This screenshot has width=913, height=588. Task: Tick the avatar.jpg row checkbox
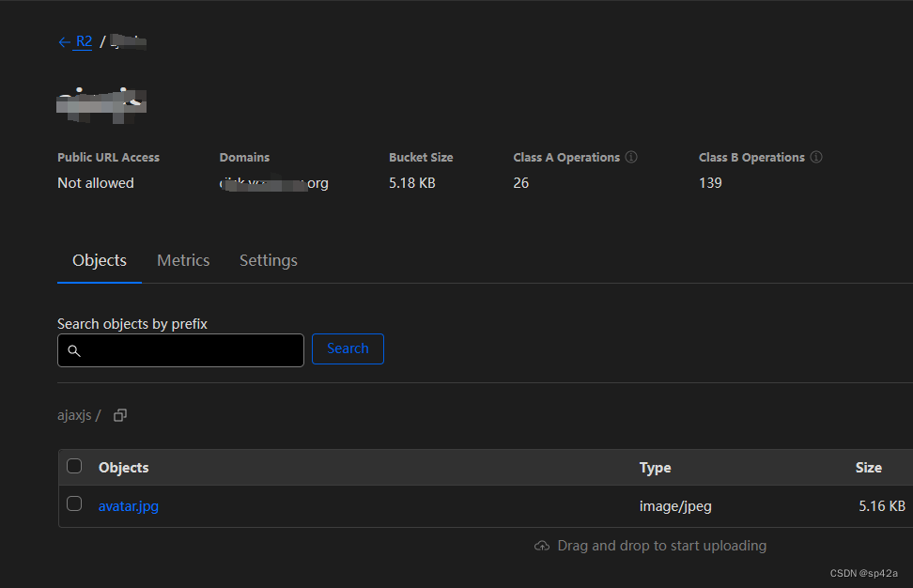pyautogui.click(x=74, y=503)
